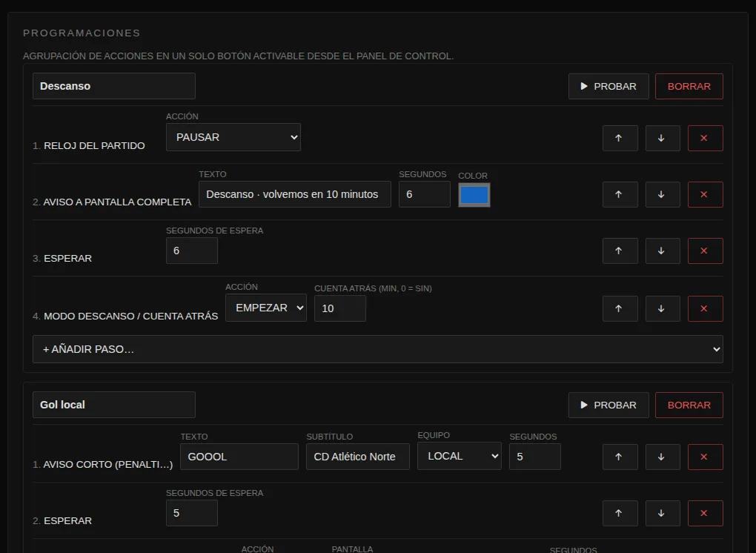
Task: Click the '1. Reloj del partido' step label
Action: [89, 145]
